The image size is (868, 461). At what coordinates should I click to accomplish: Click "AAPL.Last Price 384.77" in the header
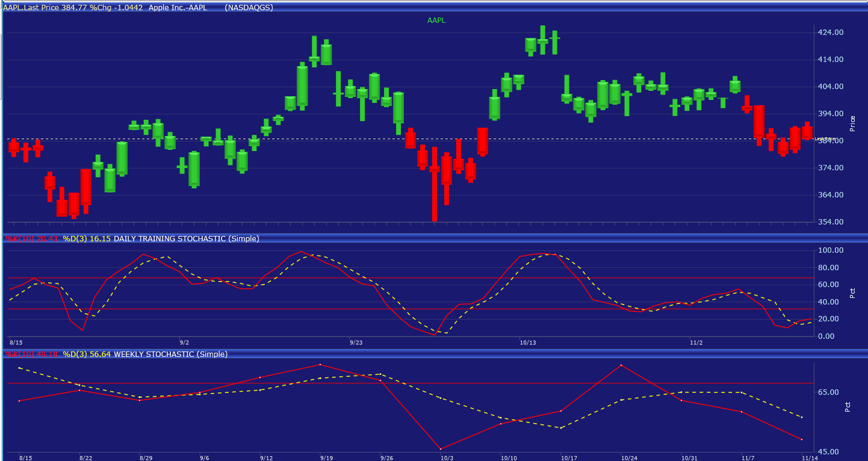(44, 8)
